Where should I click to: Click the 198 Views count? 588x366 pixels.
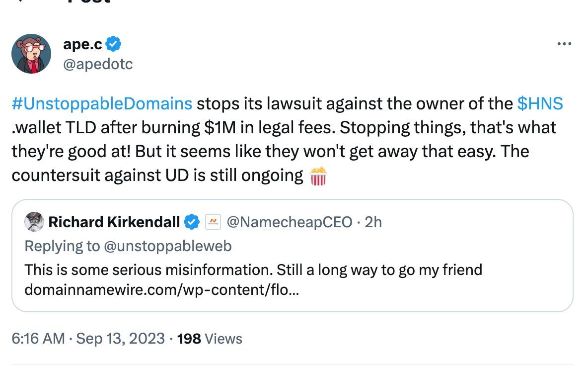[209, 339]
